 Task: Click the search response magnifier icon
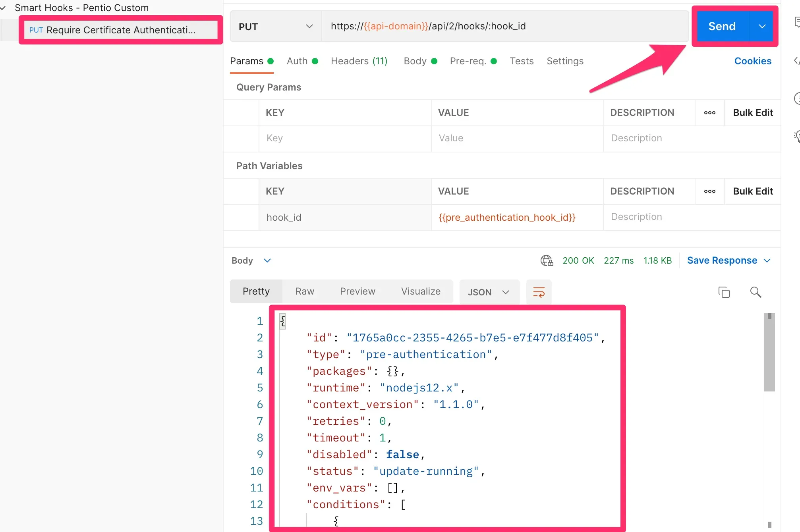[x=756, y=292]
